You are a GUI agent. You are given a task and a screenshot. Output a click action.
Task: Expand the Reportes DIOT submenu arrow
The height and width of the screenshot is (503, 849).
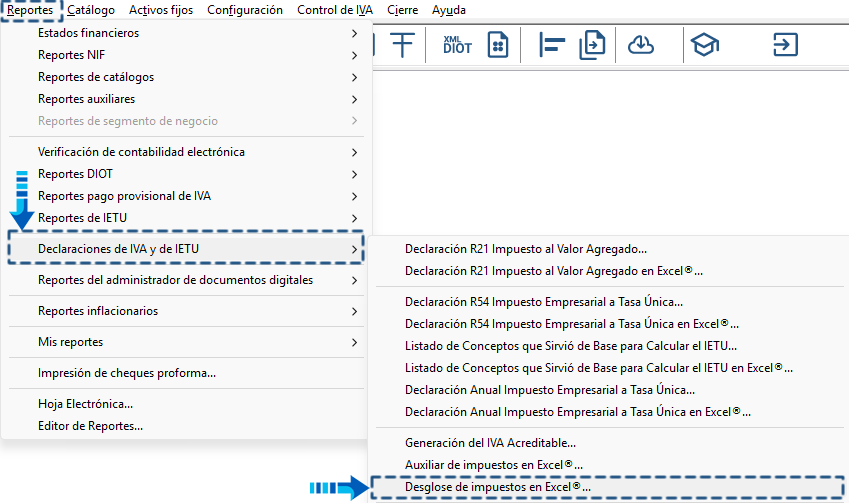point(354,174)
